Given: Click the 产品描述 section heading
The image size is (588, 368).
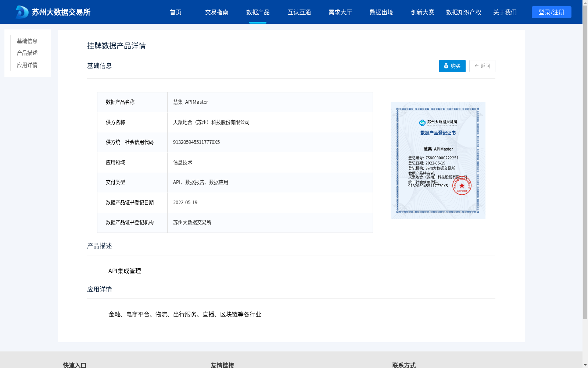Looking at the screenshot, I should 100,246.
